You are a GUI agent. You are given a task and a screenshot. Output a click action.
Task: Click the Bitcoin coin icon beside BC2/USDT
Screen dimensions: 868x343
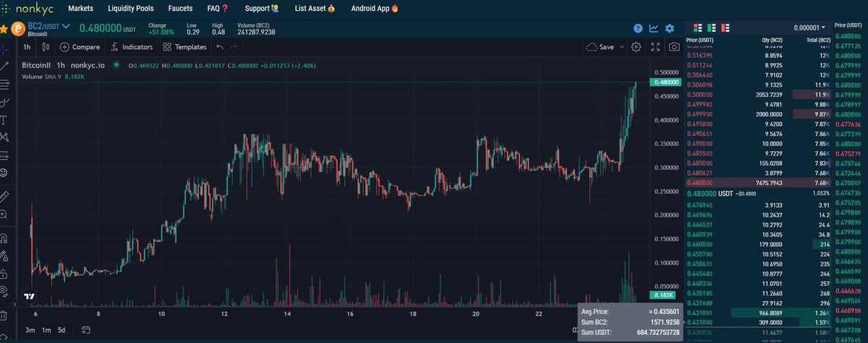[18, 29]
